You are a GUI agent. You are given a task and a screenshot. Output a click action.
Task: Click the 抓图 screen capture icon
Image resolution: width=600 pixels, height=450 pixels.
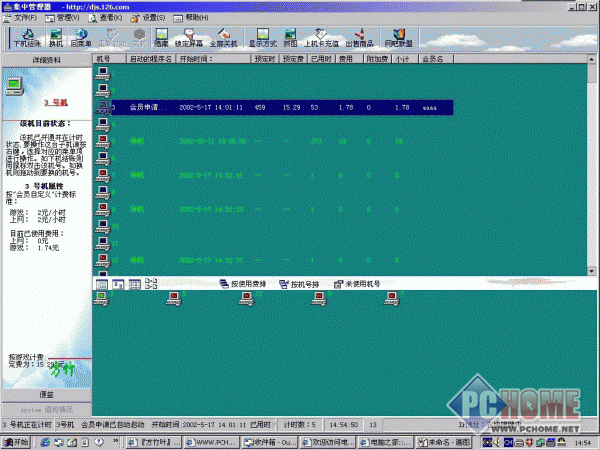290,38
